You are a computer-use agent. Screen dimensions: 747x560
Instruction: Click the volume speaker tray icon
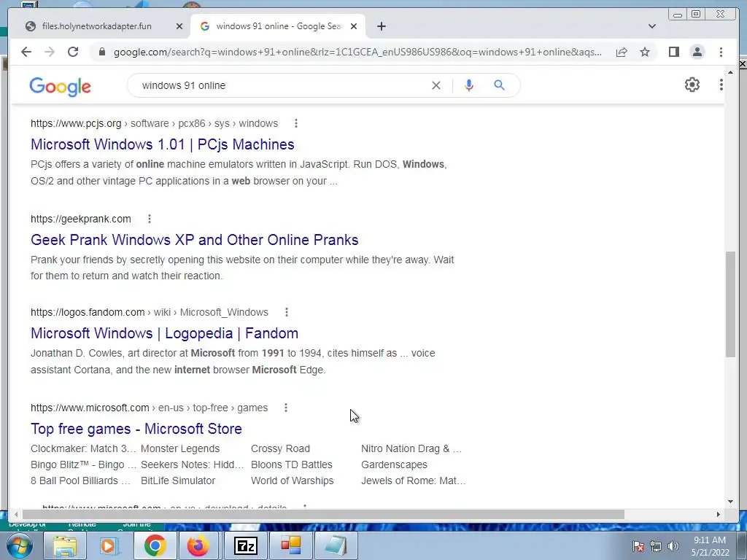point(673,546)
